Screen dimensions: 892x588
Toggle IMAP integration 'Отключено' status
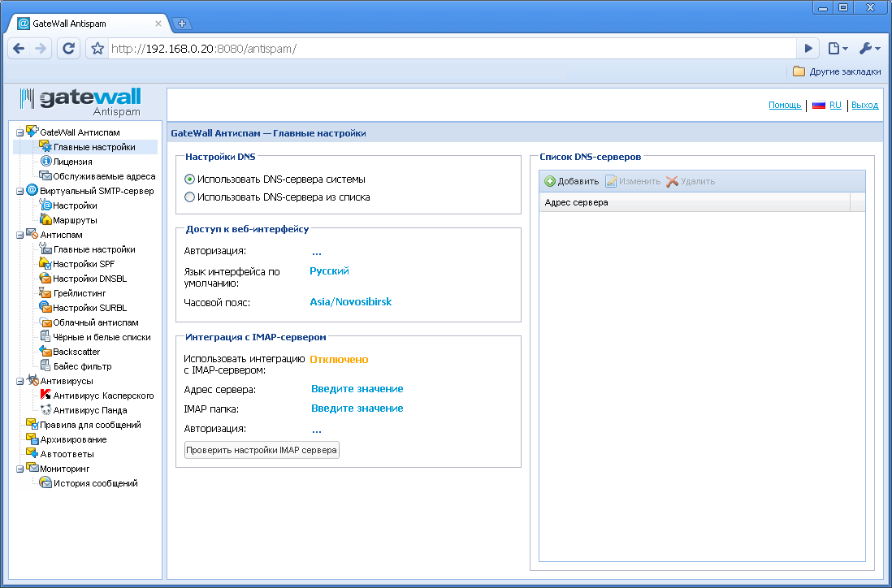[x=339, y=360]
